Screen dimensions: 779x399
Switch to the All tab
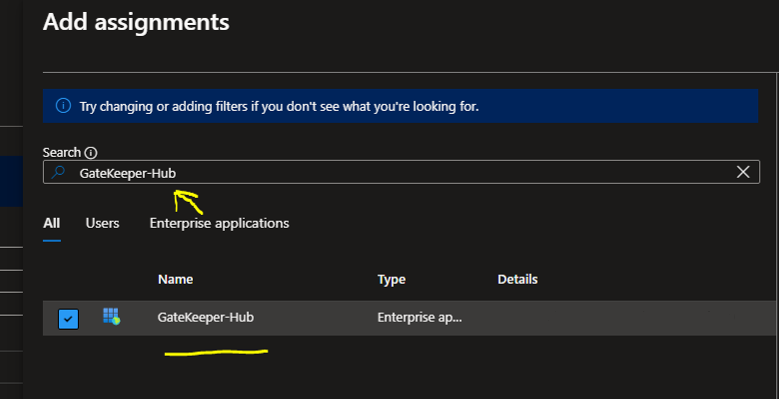[52, 223]
